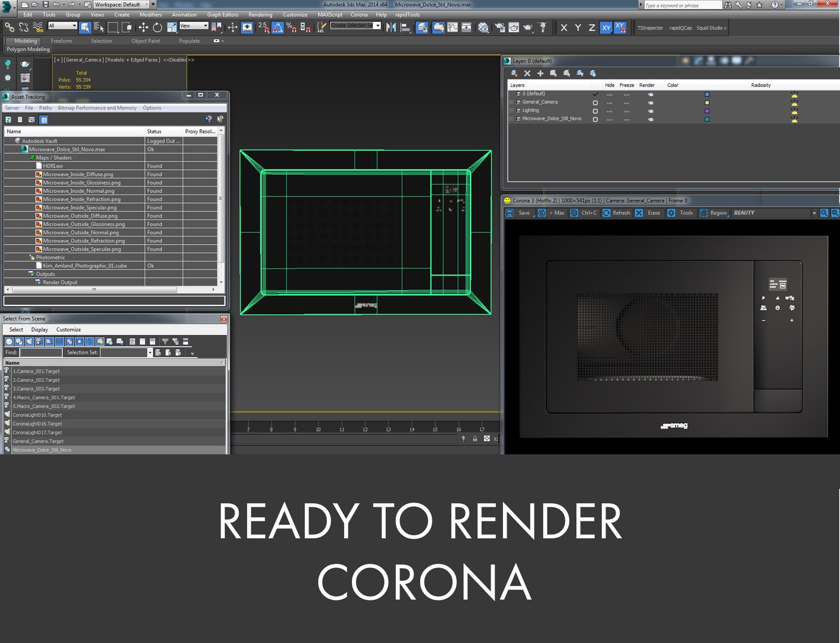Refresh the Asset Tracking list
The height and width of the screenshot is (643, 840).
[x=8, y=120]
